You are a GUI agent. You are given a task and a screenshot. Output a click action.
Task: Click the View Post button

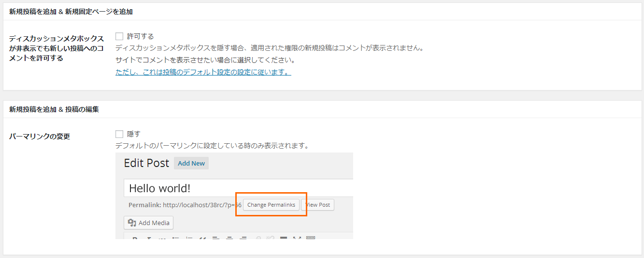(x=317, y=205)
